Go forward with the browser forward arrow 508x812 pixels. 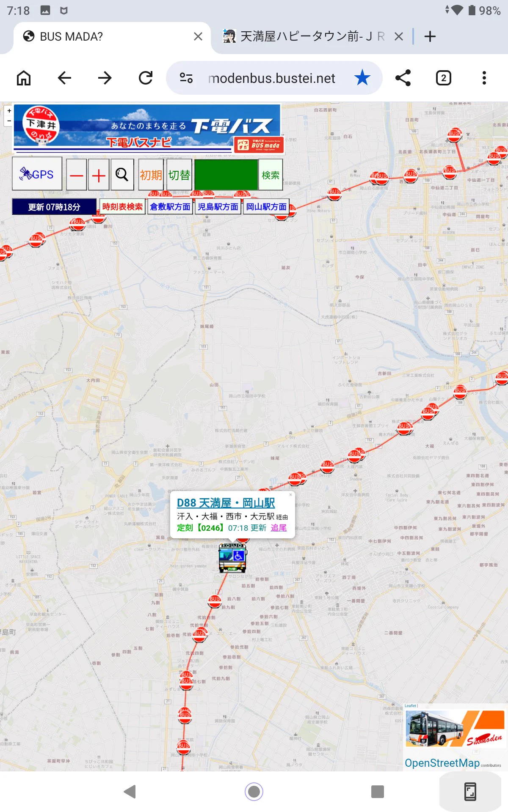tap(105, 78)
